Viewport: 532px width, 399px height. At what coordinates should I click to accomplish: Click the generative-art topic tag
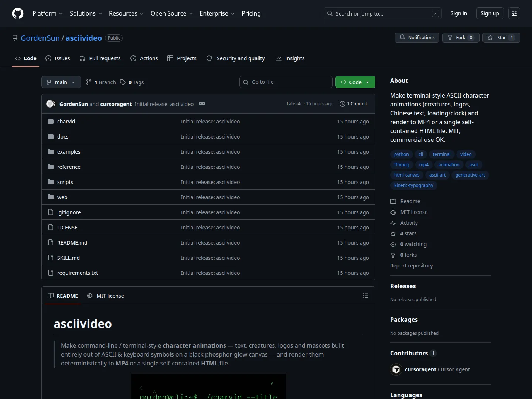tap(470, 175)
